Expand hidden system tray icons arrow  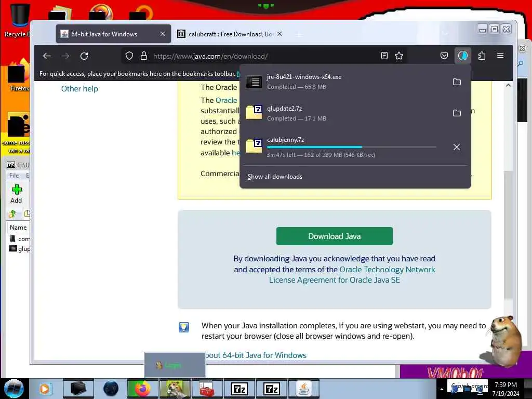click(x=442, y=389)
